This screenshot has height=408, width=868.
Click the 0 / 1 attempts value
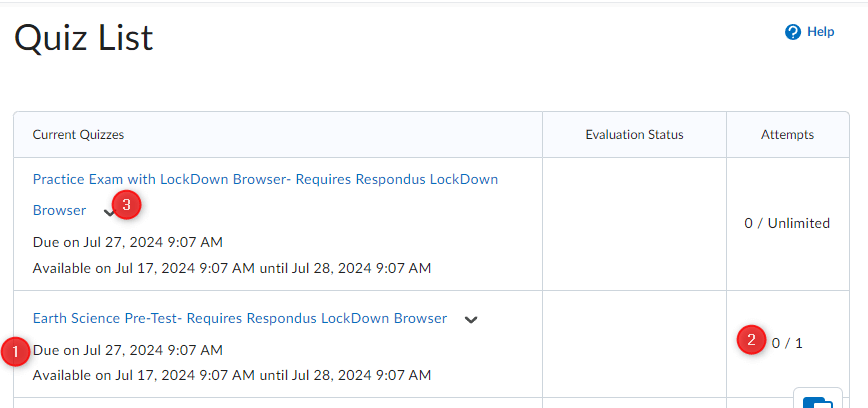coord(787,343)
